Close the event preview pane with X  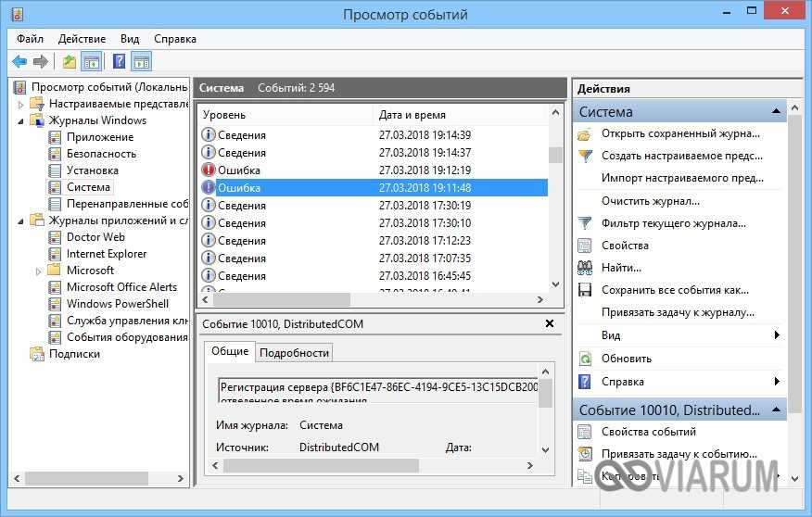point(550,323)
